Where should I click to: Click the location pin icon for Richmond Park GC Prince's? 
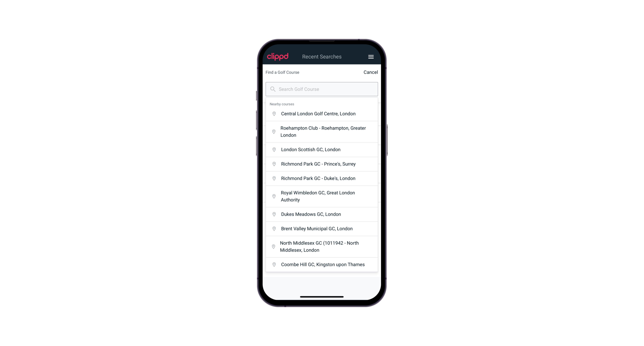tap(273, 164)
